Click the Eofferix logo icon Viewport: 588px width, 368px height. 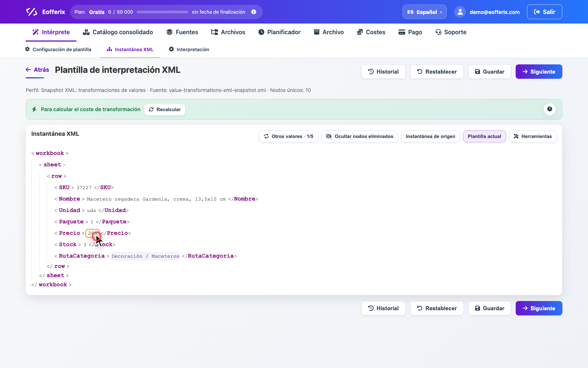point(32,12)
